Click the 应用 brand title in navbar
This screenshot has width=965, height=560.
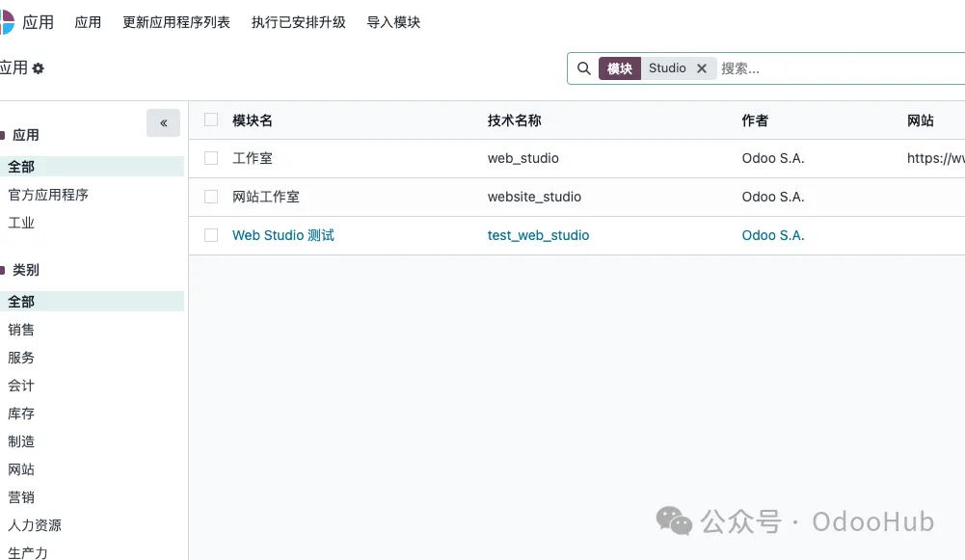[39, 22]
